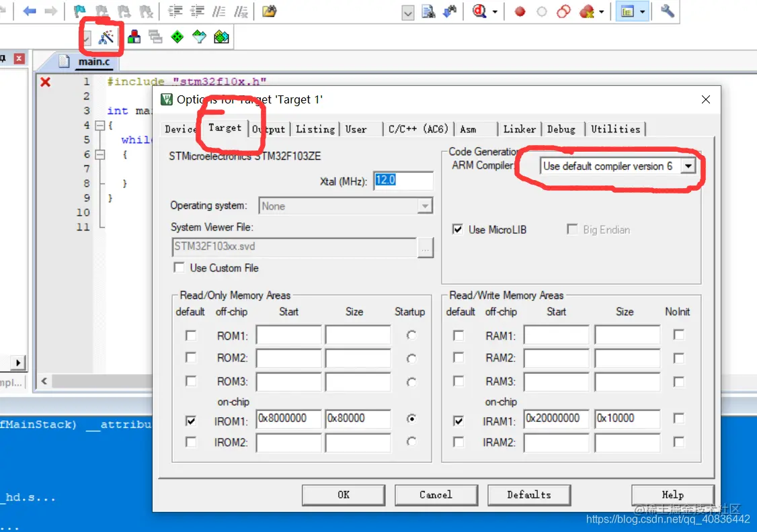The image size is (757, 532).
Task: Enable/disable breakpoint hollow circle icon
Action: click(542, 11)
